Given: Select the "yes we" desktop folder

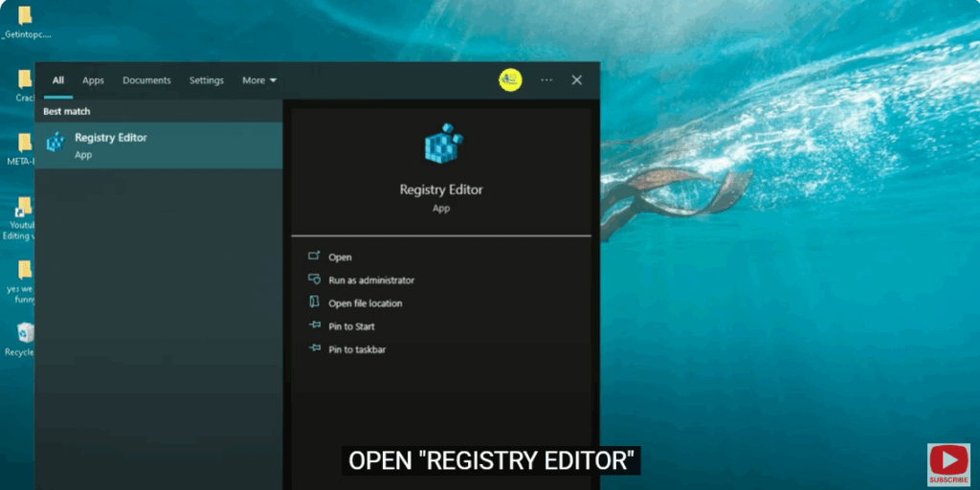Looking at the screenshot, I should pyautogui.click(x=21, y=282).
